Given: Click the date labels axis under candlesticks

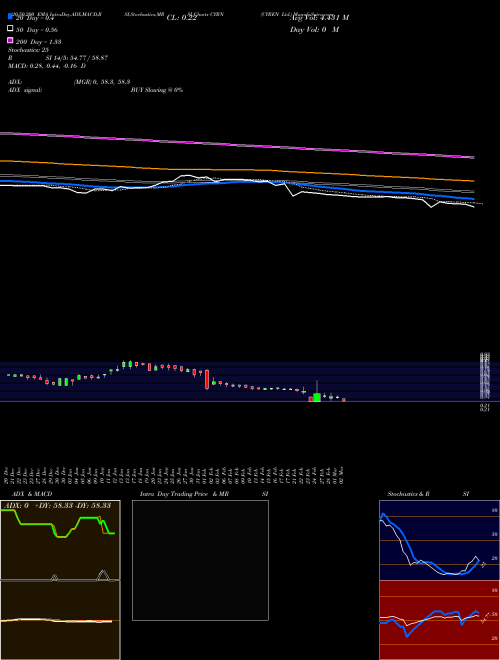Looking at the screenshot, I should coord(175,475).
